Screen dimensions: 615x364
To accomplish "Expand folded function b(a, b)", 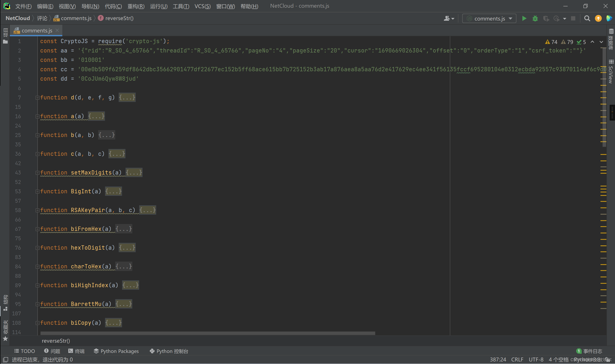I will point(38,135).
